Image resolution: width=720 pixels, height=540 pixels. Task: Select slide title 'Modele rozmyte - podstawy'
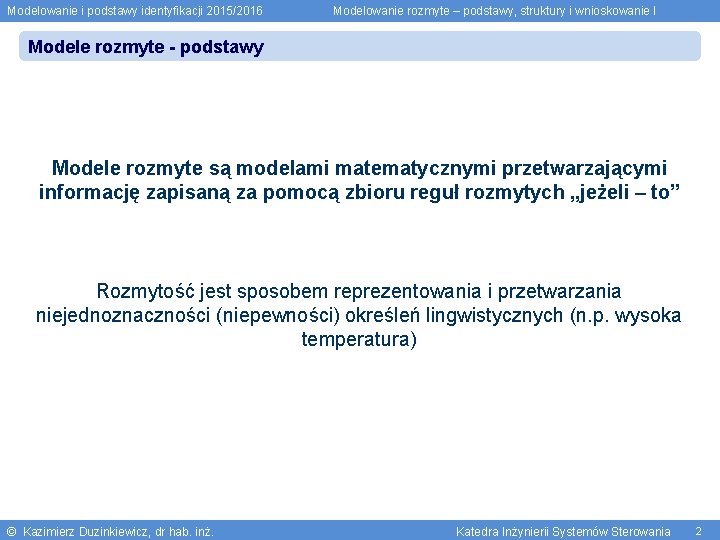tap(146, 47)
